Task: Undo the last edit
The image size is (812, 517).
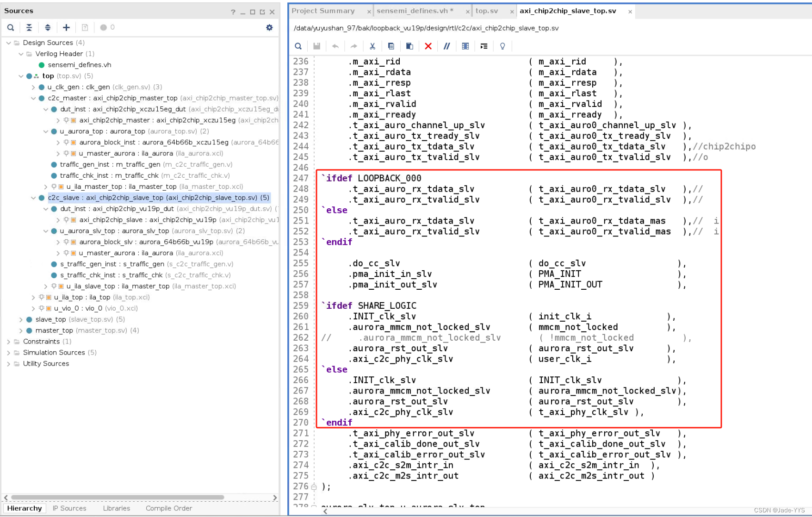Action: point(335,46)
